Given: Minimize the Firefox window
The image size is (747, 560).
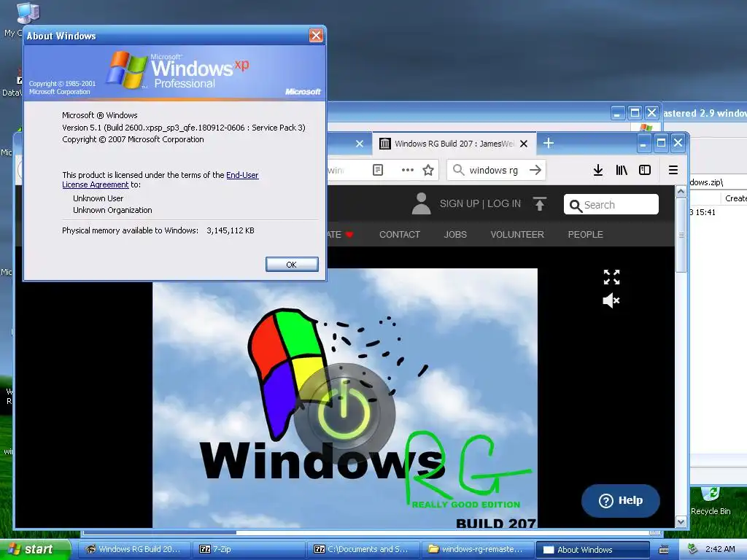Looking at the screenshot, I should coord(643,143).
